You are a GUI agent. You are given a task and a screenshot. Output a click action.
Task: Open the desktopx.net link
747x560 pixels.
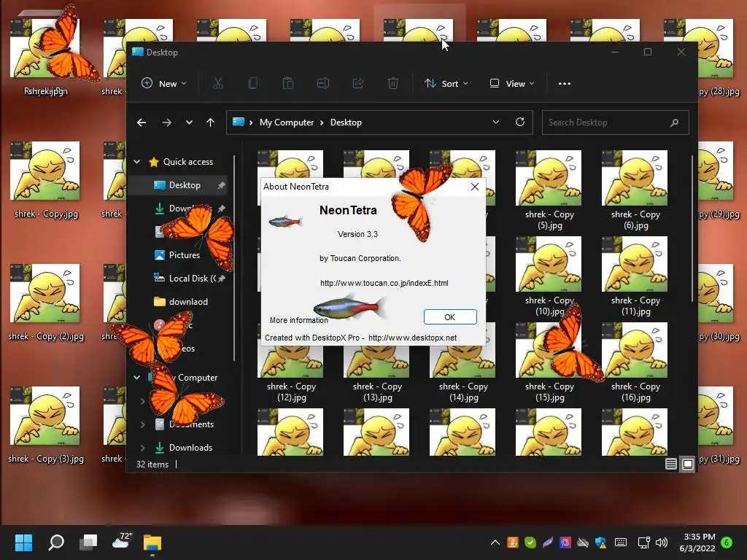(x=412, y=338)
